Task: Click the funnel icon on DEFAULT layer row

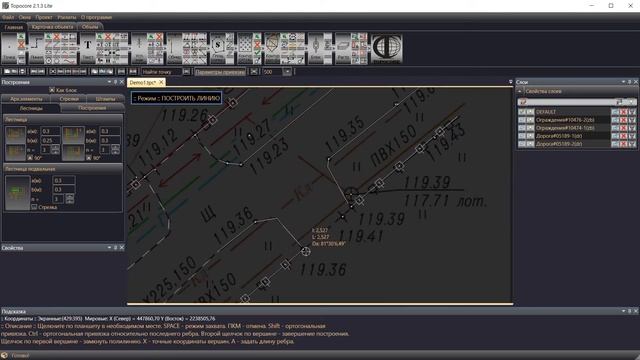Action: 632,112
